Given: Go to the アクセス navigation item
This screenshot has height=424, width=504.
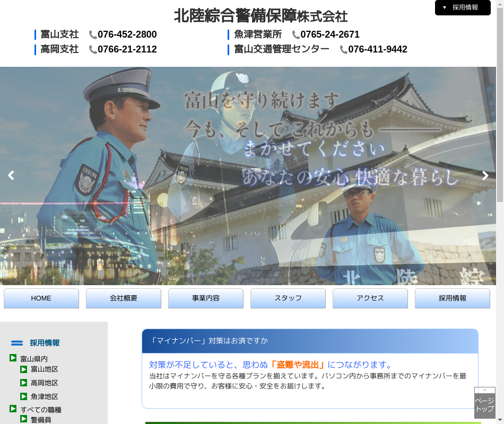Looking at the screenshot, I should tap(370, 298).
